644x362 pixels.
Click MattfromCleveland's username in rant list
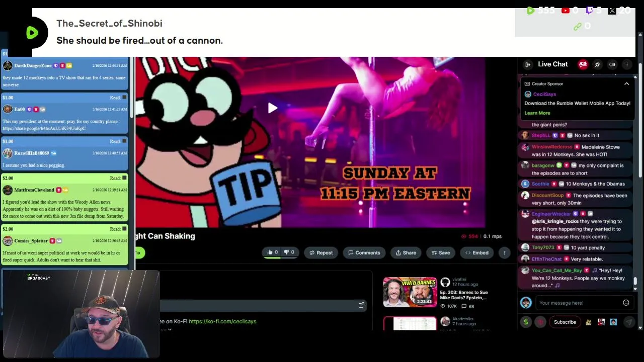34,190
